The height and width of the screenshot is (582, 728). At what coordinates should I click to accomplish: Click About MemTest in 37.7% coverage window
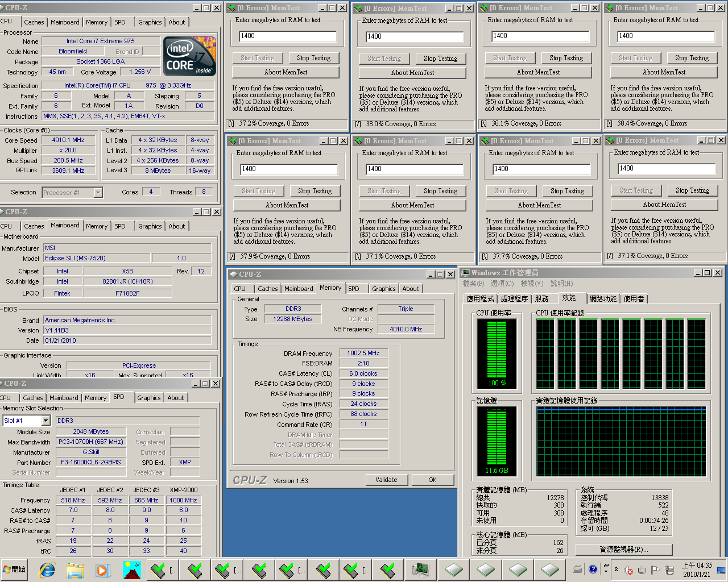(x=539, y=205)
